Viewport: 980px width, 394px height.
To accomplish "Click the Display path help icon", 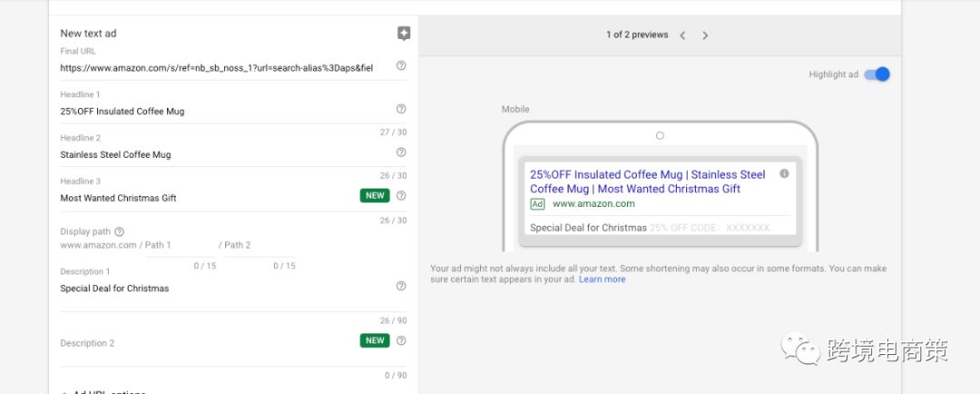I will click(x=120, y=231).
